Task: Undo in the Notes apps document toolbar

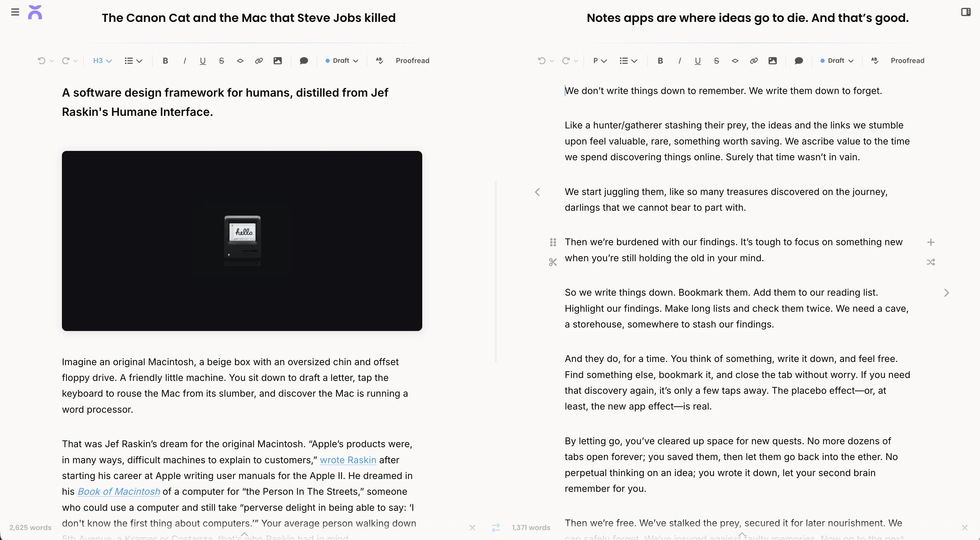Action: click(x=542, y=61)
